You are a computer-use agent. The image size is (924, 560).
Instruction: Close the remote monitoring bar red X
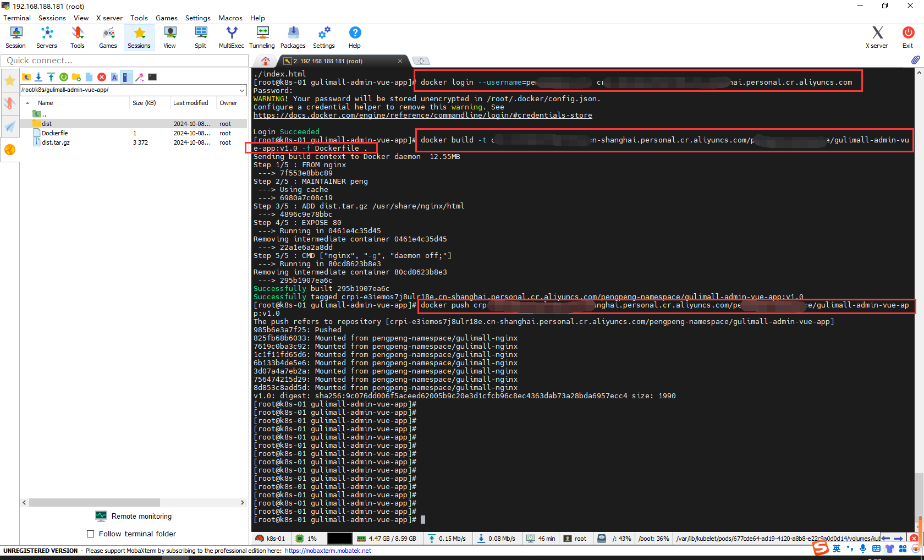pos(914,539)
